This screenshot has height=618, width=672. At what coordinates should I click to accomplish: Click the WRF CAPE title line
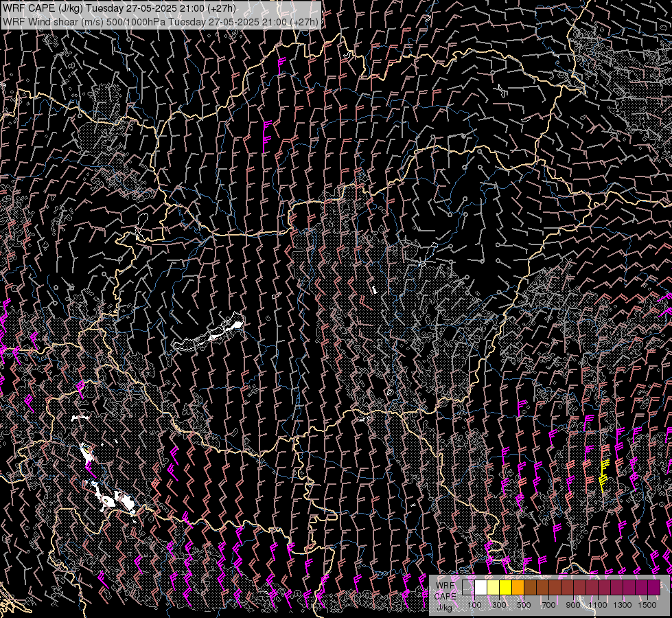[x=119, y=8]
